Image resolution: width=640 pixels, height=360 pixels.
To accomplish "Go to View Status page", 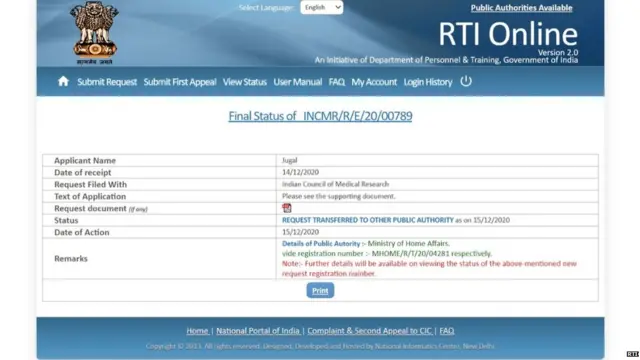I will (244, 82).
